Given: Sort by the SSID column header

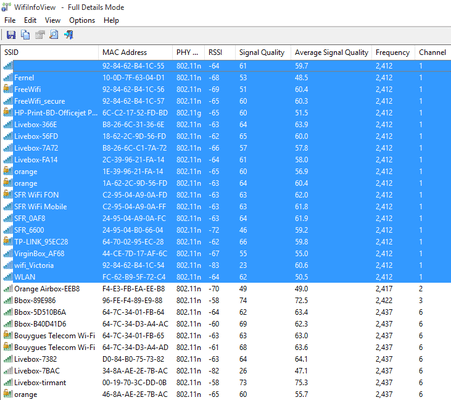Looking at the screenshot, I should (50, 52).
